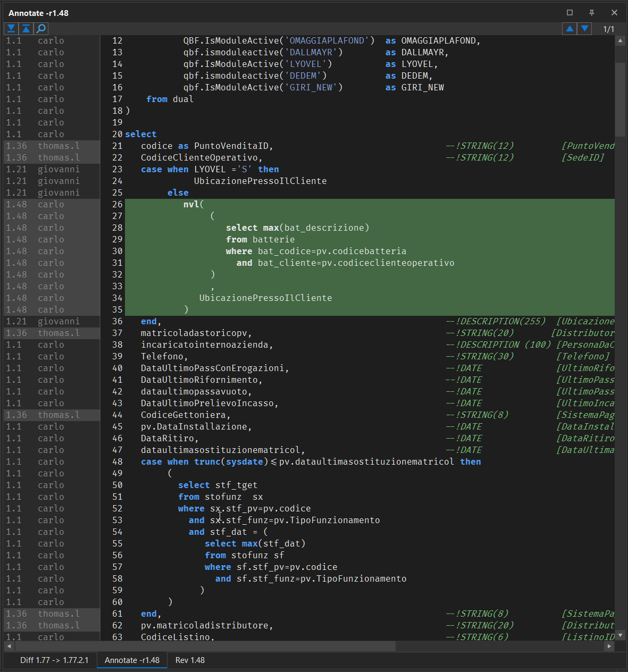Open search with the magnifier icon
This screenshot has width=628, height=672.
tap(41, 28)
